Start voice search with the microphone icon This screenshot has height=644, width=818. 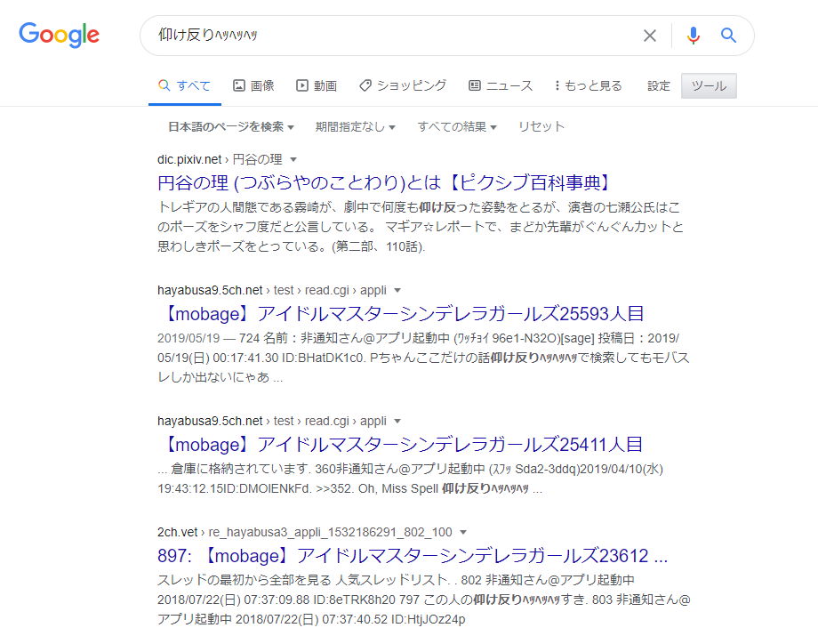tap(693, 36)
